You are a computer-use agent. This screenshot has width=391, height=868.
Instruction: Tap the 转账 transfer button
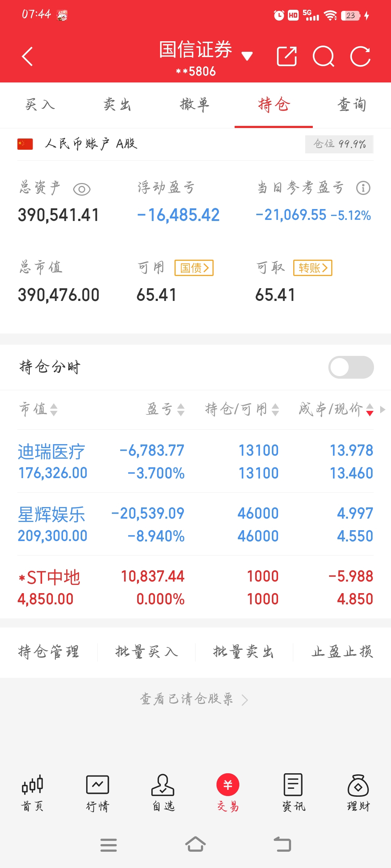pyautogui.click(x=313, y=268)
